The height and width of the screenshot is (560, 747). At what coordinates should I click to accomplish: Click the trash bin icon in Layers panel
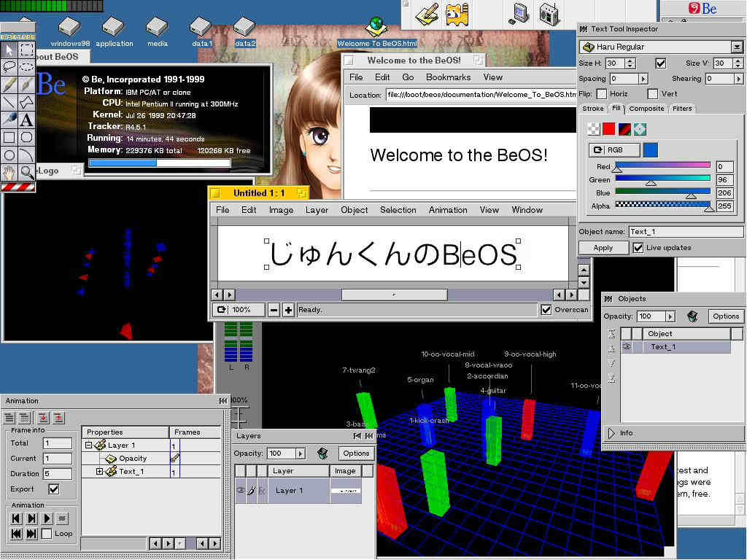(x=322, y=454)
